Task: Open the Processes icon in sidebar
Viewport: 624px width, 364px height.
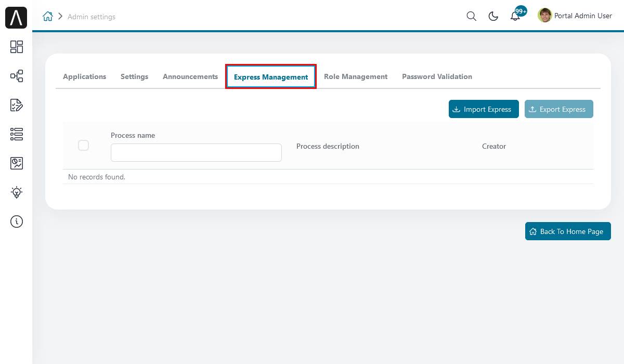Action: [17, 76]
